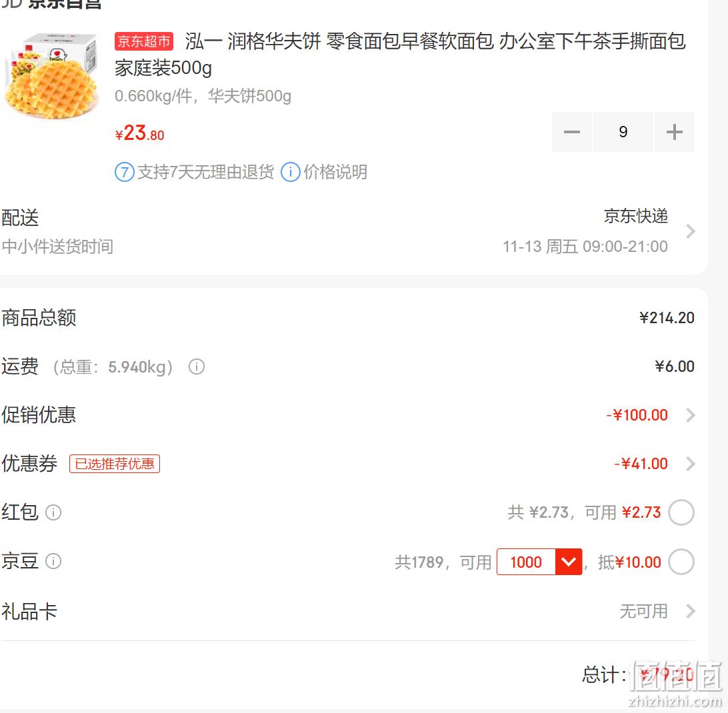Click the quantity field showing 9
728x713 pixels.
click(623, 132)
